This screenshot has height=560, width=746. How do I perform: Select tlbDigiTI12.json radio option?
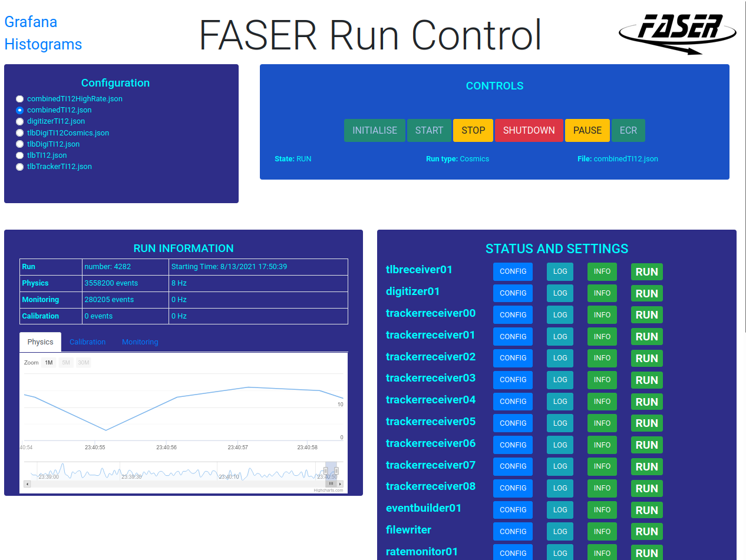click(20, 144)
